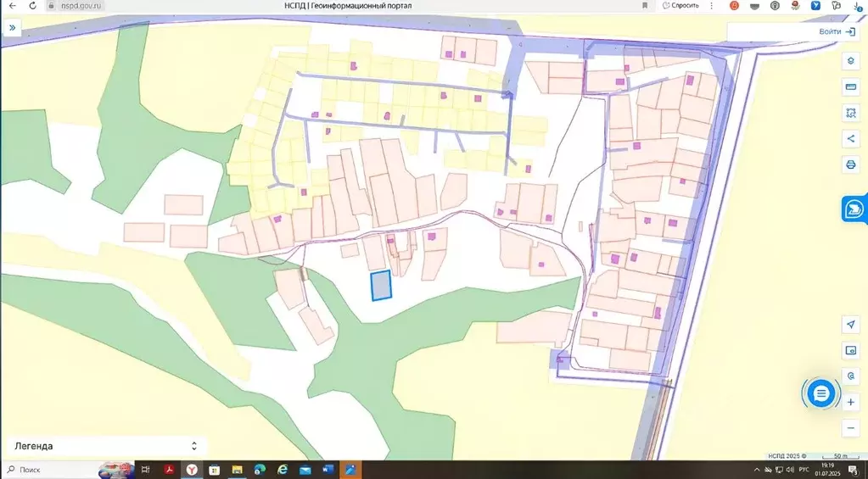Show hidden system tray icons
The image size is (868, 479).
(757, 471)
